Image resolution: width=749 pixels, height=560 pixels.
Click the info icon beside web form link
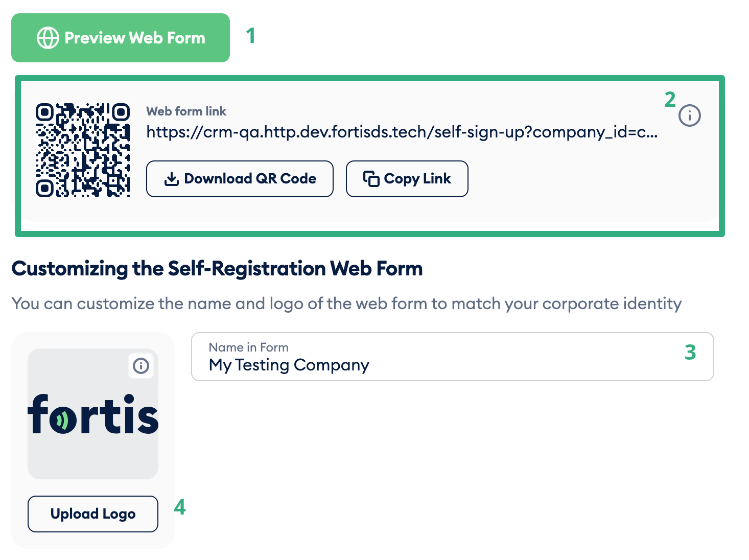689,115
